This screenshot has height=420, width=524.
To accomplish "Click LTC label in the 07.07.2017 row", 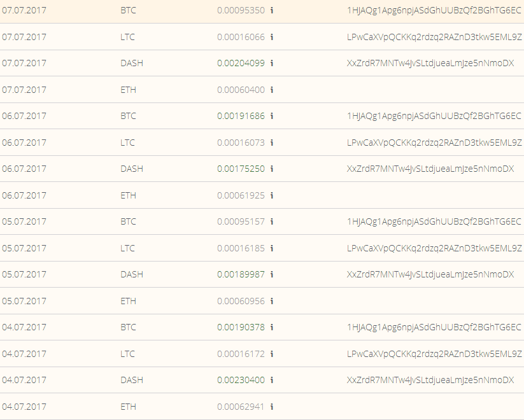I will point(128,37).
